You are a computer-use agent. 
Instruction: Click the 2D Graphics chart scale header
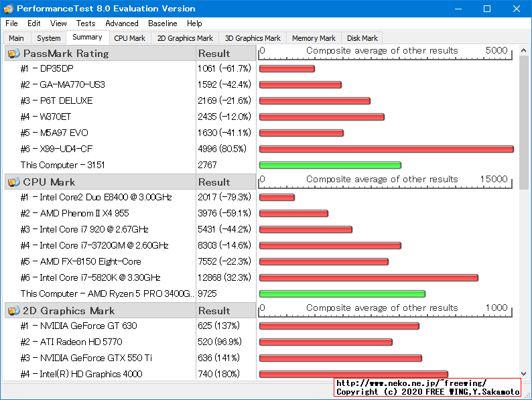pos(385,310)
